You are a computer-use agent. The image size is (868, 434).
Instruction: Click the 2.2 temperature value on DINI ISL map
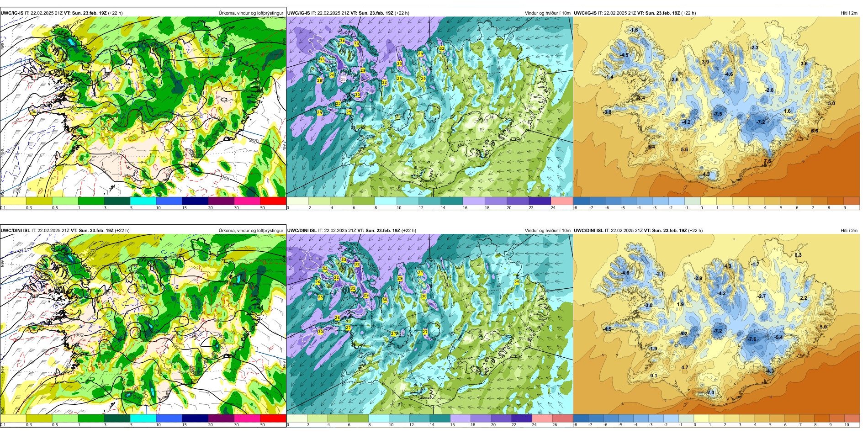point(804,298)
